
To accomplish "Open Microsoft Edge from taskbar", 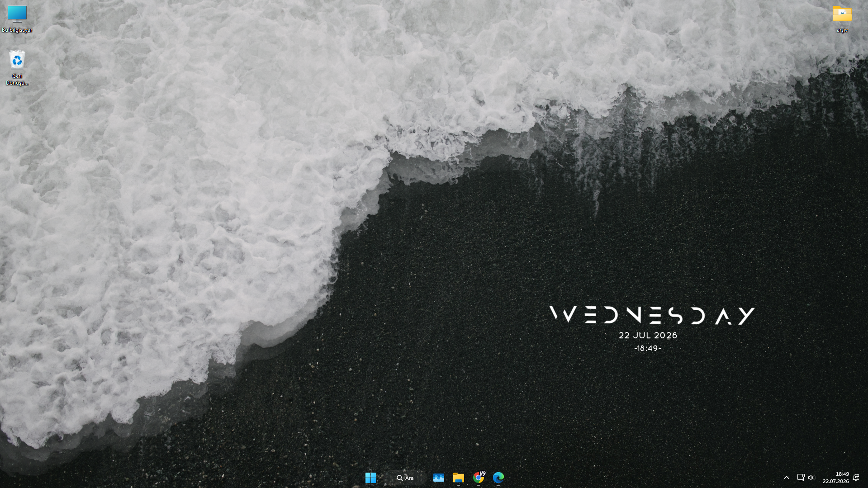I will pyautogui.click(x=498, y=478).
